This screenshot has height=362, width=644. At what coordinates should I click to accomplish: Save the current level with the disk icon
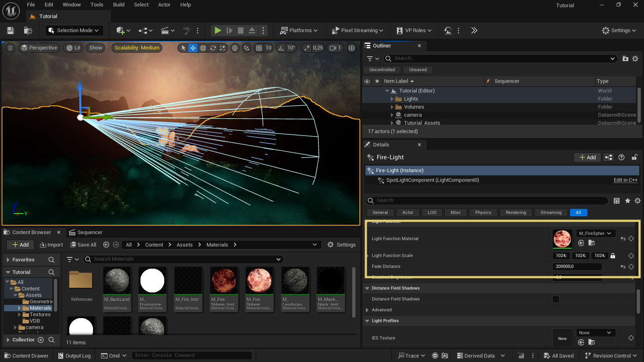tap(10, 31)
